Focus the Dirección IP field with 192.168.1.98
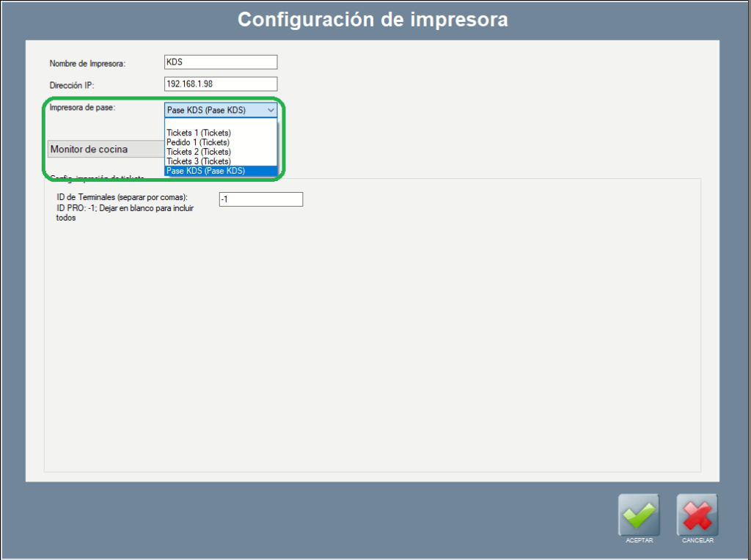The width and height of the screenshot is (751, 560). (221, 84)
